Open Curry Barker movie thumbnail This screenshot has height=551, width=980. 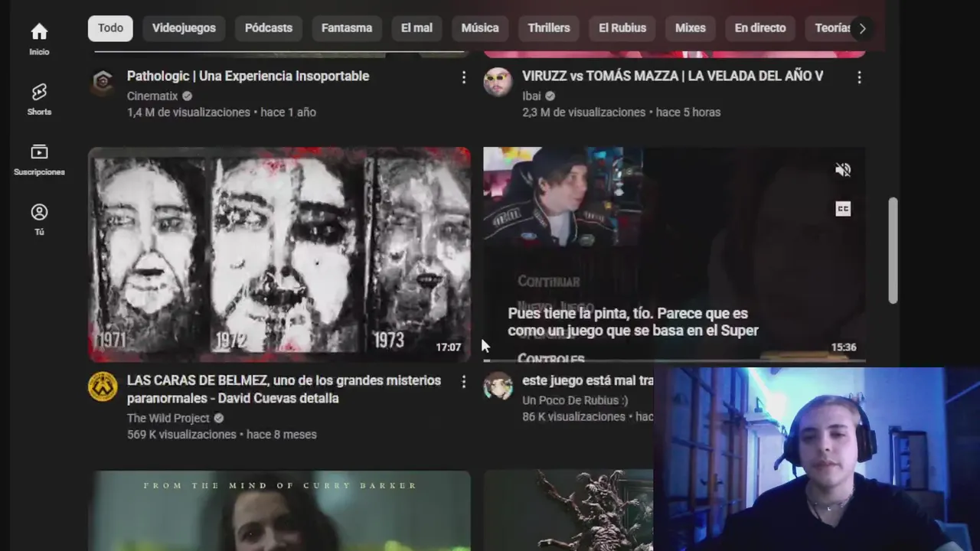click(279, 510)
